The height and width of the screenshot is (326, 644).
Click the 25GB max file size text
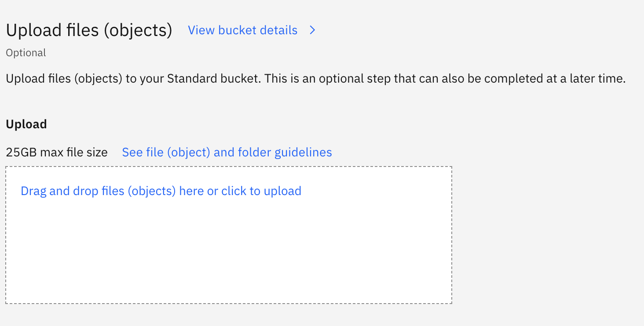tap(57, 152)
